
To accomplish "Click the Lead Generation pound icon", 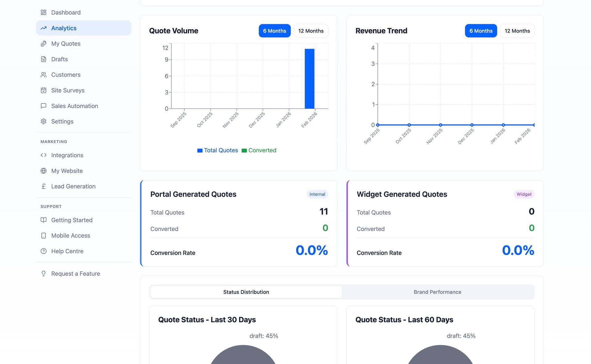I will click(43, 186).
